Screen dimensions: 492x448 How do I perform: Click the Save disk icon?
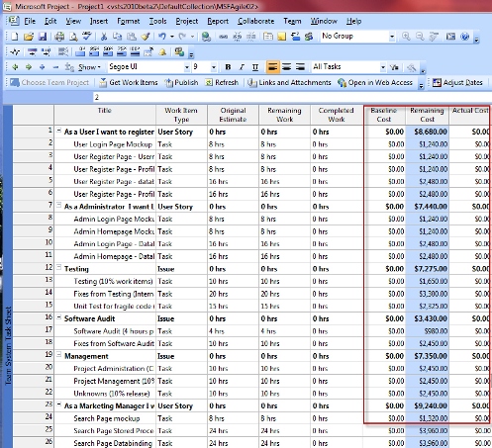43,37
